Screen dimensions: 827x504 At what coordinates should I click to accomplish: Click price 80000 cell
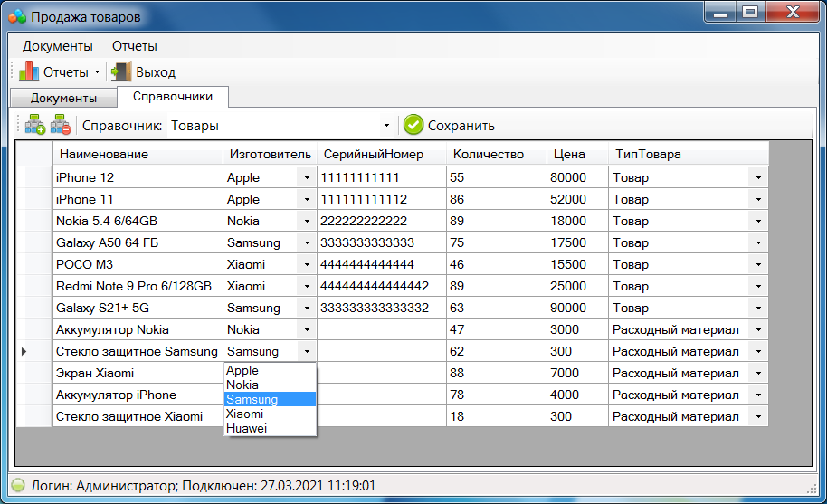click(577, 177)
